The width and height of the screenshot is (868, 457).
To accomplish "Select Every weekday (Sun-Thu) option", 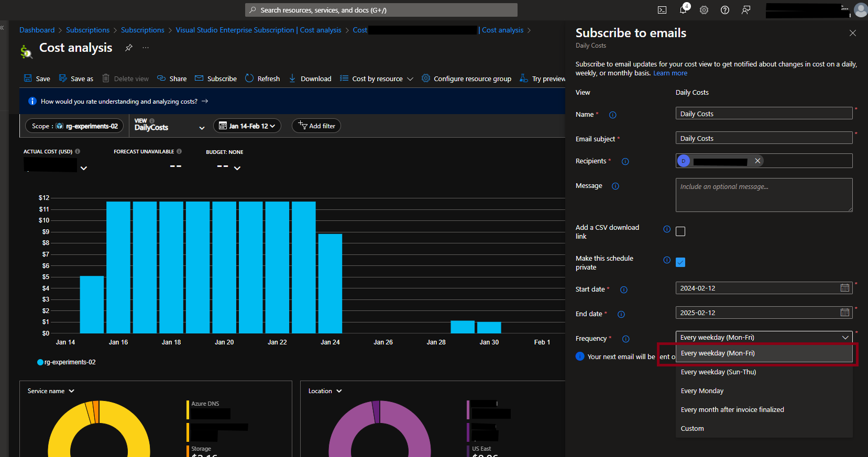I will click(764, 372).
